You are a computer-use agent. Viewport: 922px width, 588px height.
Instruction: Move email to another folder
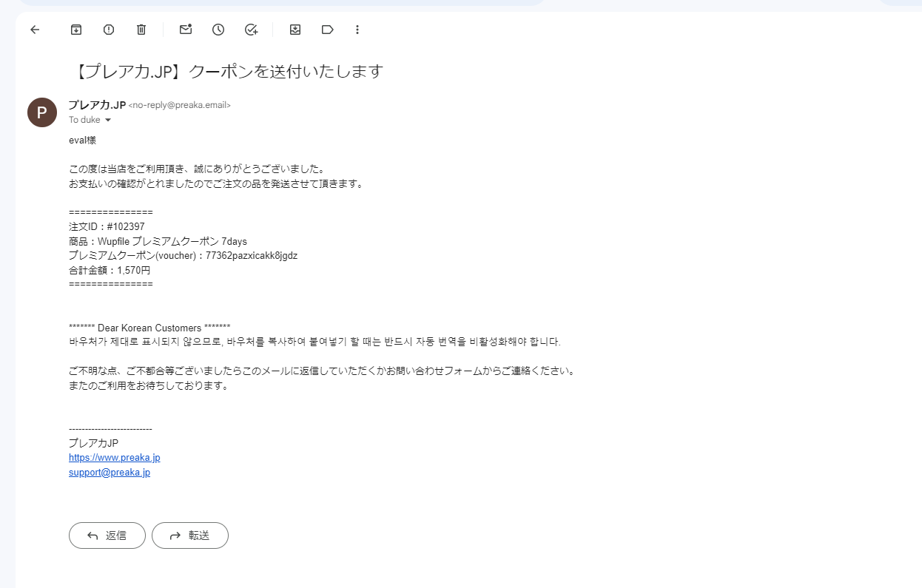[295, 30]
